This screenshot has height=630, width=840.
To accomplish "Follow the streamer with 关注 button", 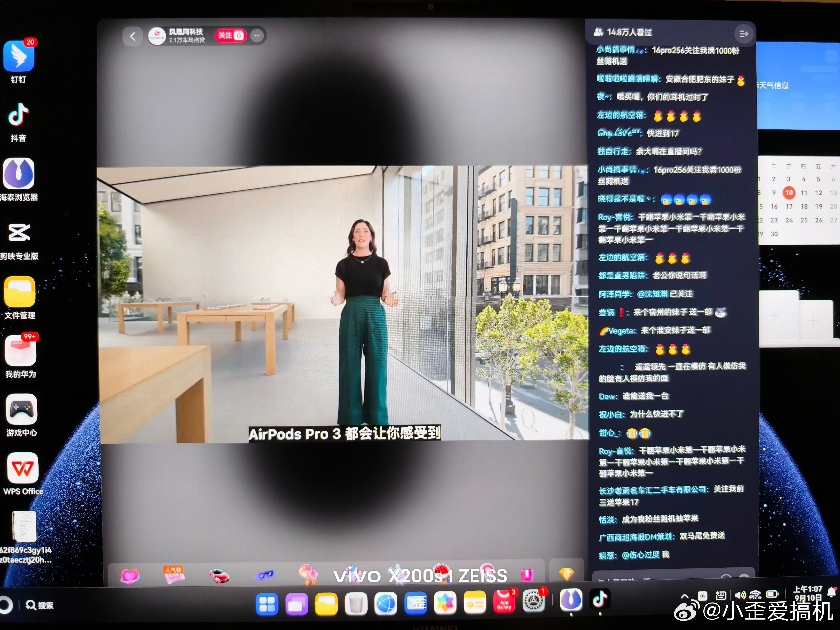I will [x=231, y=36].
